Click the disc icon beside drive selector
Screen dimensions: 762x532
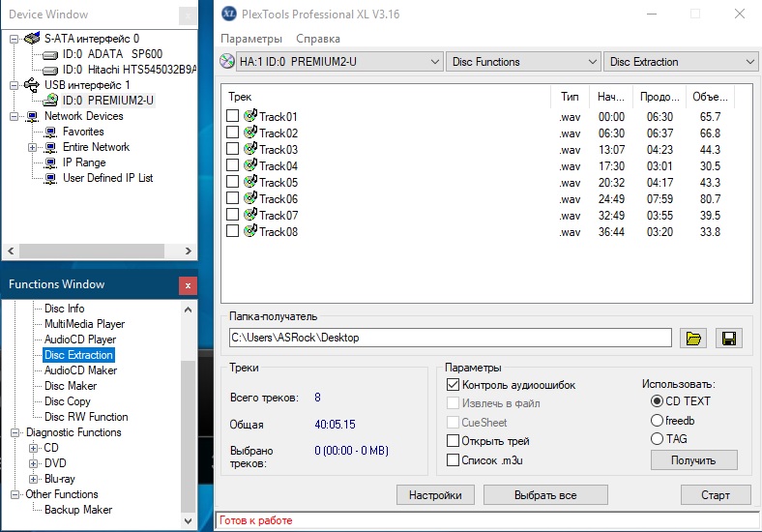click(227, 61)
